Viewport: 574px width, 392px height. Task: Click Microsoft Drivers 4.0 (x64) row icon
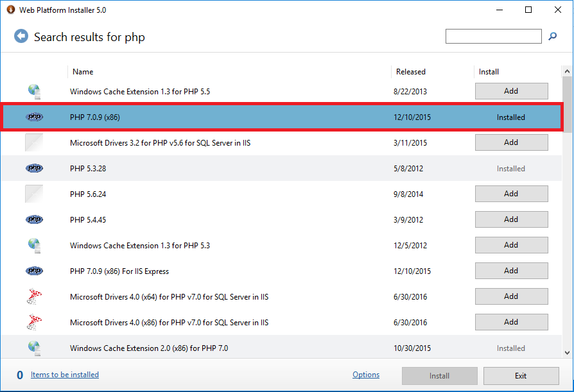click(x=34, y=296)
